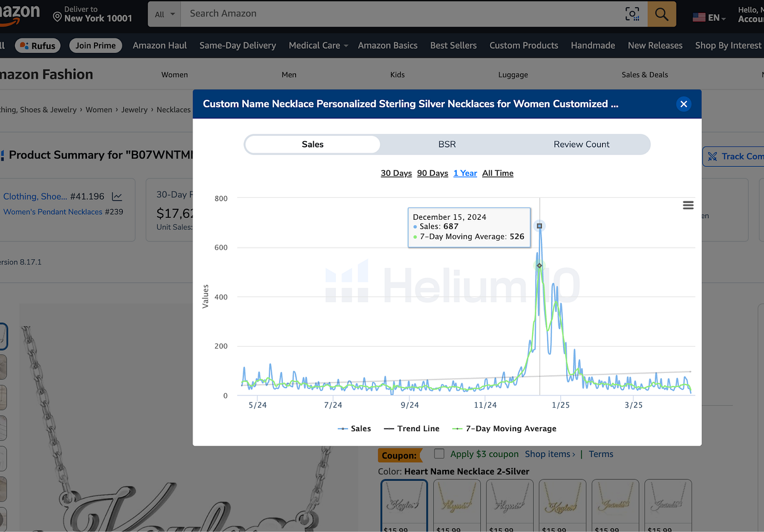
Task: Toggle the Trend Line legend entry
Action: click(x=411, y=429)
